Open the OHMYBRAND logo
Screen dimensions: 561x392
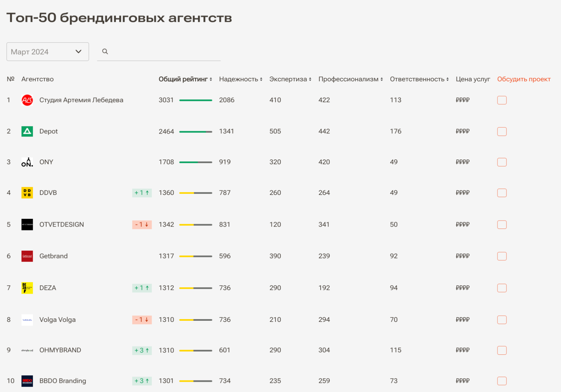pos(27,350)
